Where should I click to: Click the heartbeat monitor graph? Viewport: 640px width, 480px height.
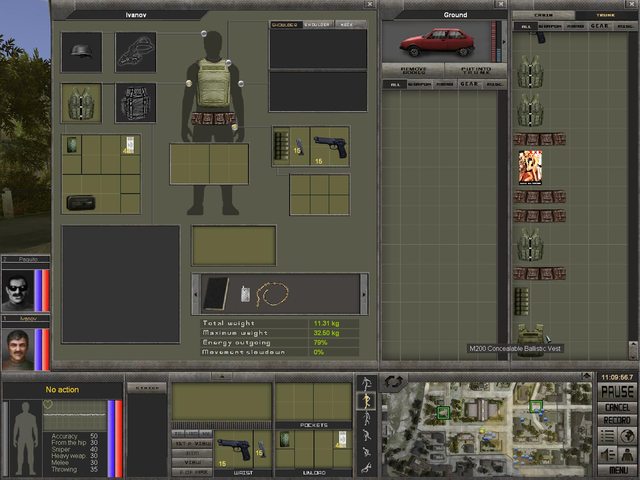click(74, 416)
